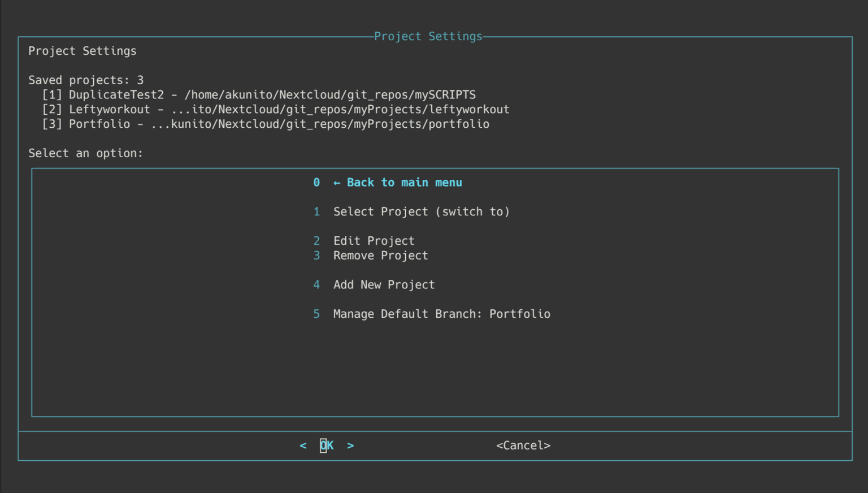Click the Project Settings title on top border
This screenshot has height=493, width=868.
coord(428,37)
